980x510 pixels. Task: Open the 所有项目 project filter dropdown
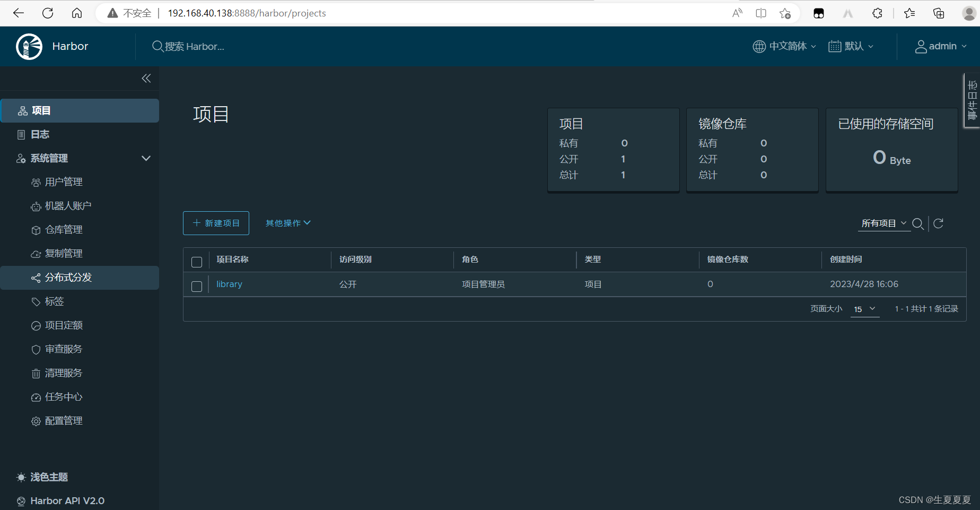tap(883, 223)
